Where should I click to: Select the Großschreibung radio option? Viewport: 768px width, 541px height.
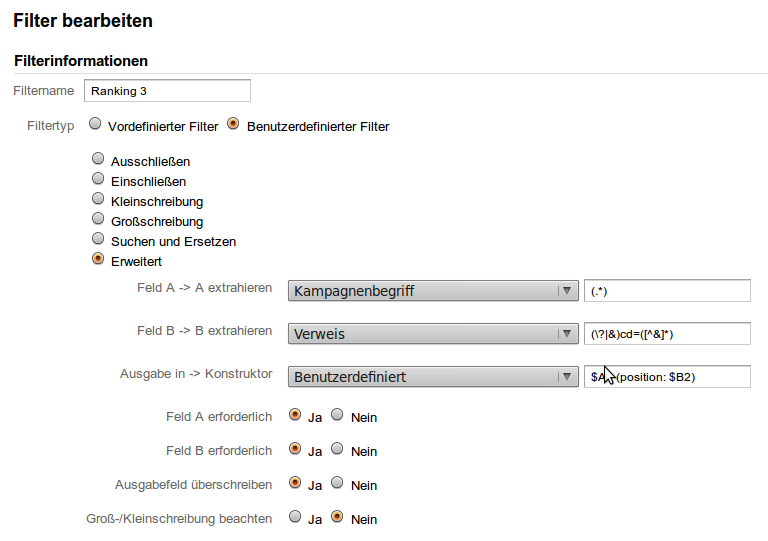98,219
